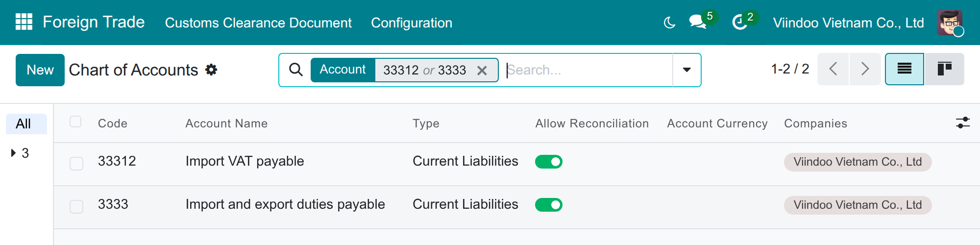Go to previous page arrow
The image size is (980, 245).
click(x=833, y=69)
